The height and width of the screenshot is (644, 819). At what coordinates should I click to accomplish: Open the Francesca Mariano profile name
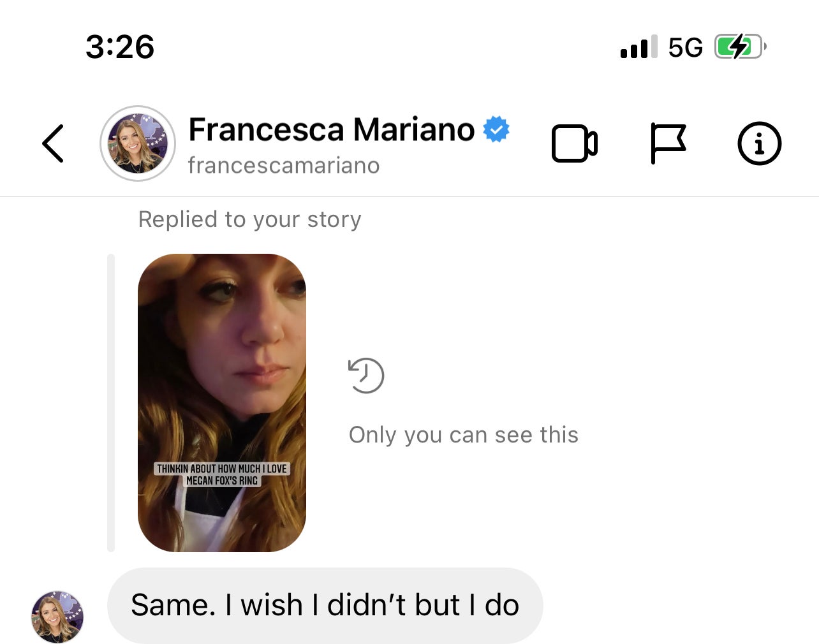[332, 129]
